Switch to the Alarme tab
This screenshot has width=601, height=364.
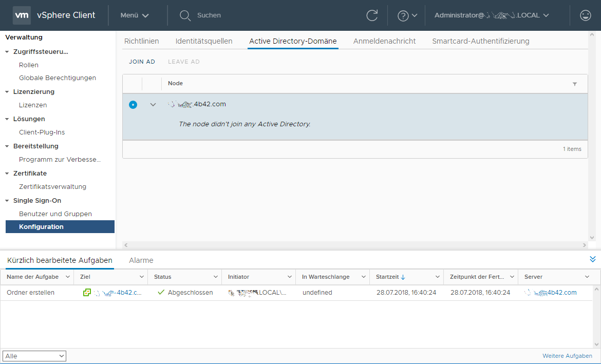point(141,260)
